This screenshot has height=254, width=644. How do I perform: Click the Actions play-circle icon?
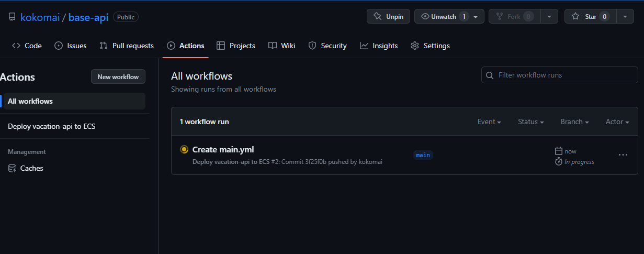[171, 46]
